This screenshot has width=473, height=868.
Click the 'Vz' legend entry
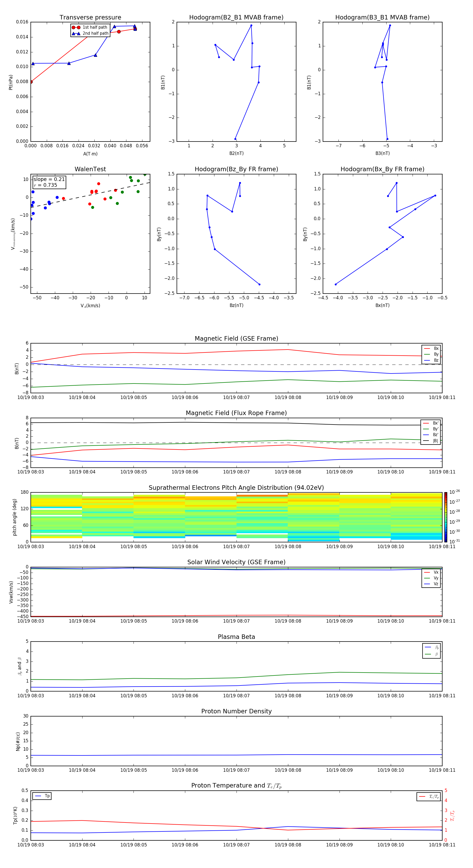point(431,584)
